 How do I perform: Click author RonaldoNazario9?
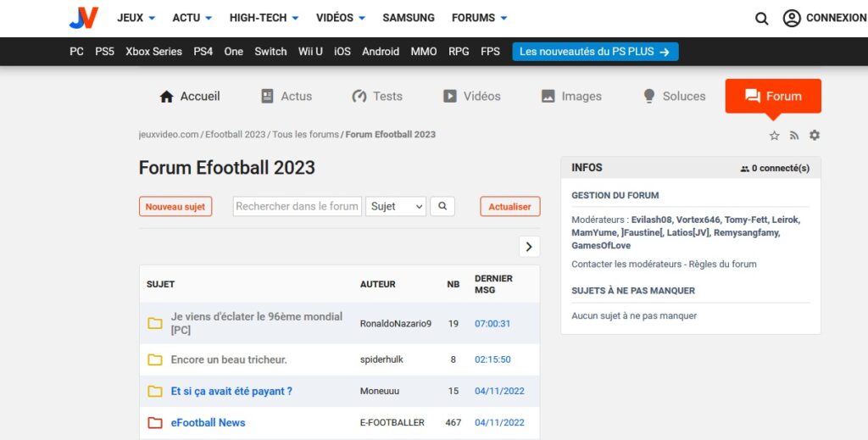click(395, 324)
